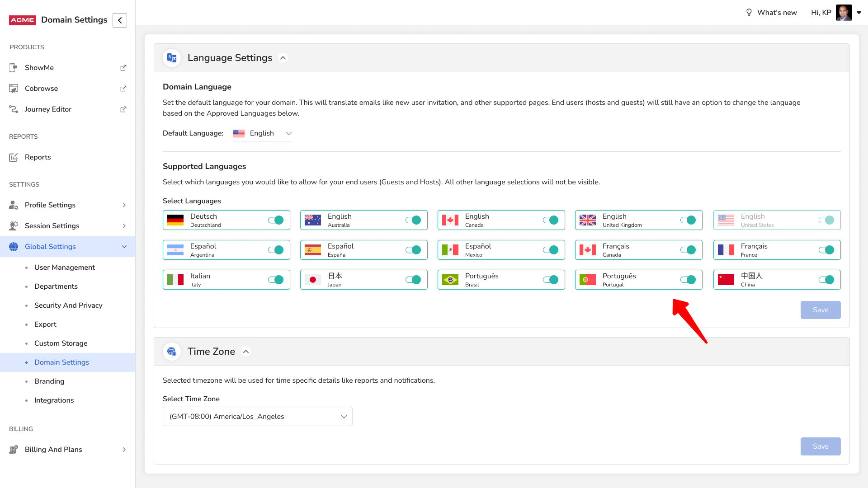The height and width of the screenshot is (488, 868).
Task: Open Cobrowse via external link icon
Action: click(123, 89)
